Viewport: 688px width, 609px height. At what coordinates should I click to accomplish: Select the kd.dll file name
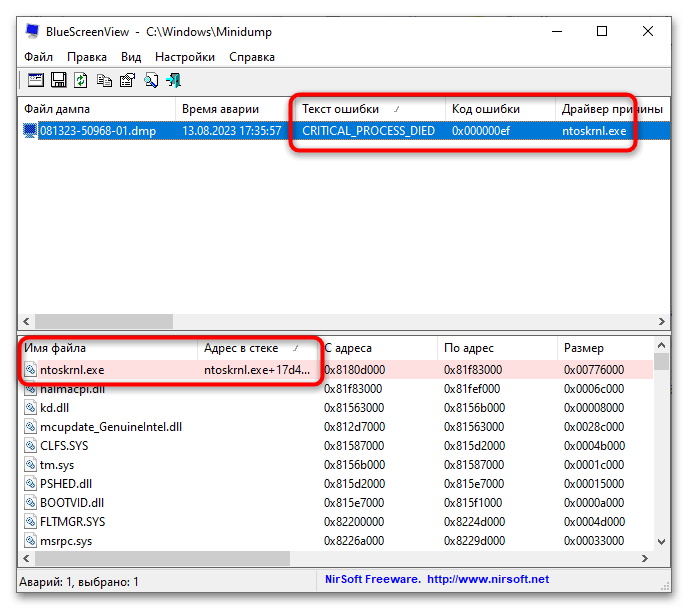[54, 408]
